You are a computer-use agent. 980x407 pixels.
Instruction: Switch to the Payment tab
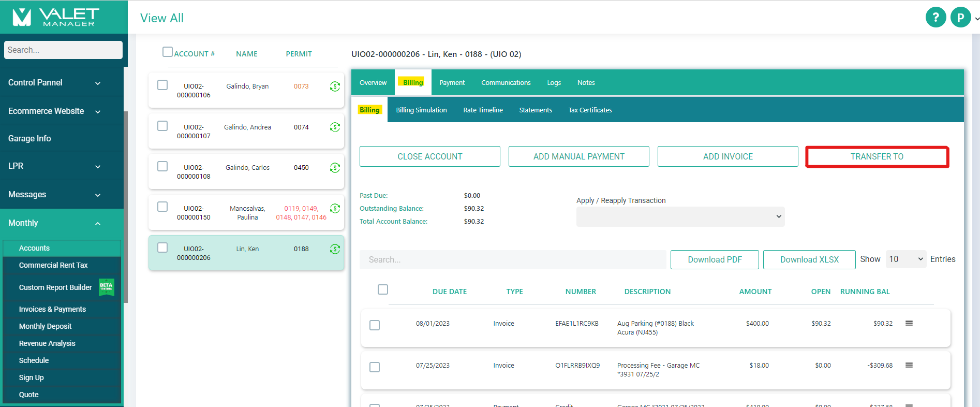point(452,83)
